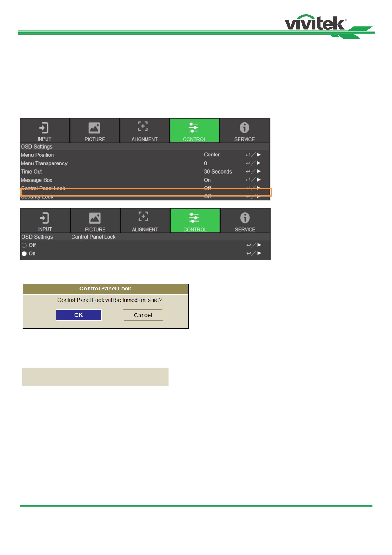
Task: Expand the Menu Transparency enter arrow
Action: (x=254, y=163)
